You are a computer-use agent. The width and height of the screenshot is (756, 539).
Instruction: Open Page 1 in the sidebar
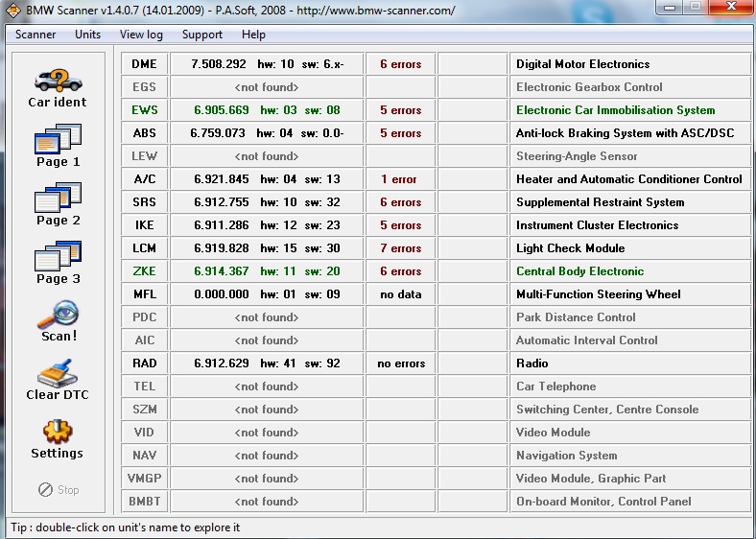tap(58, 142)
